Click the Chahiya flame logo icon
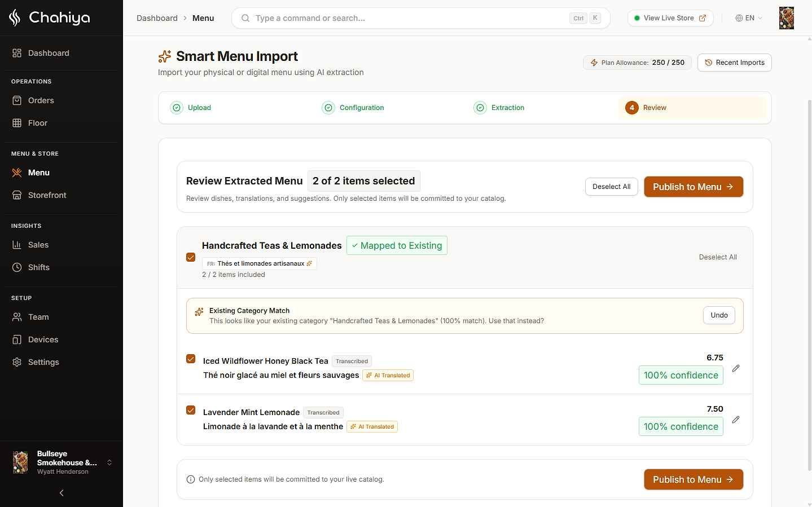The width and height of the screenshot is (812, 507). [15, 18]
